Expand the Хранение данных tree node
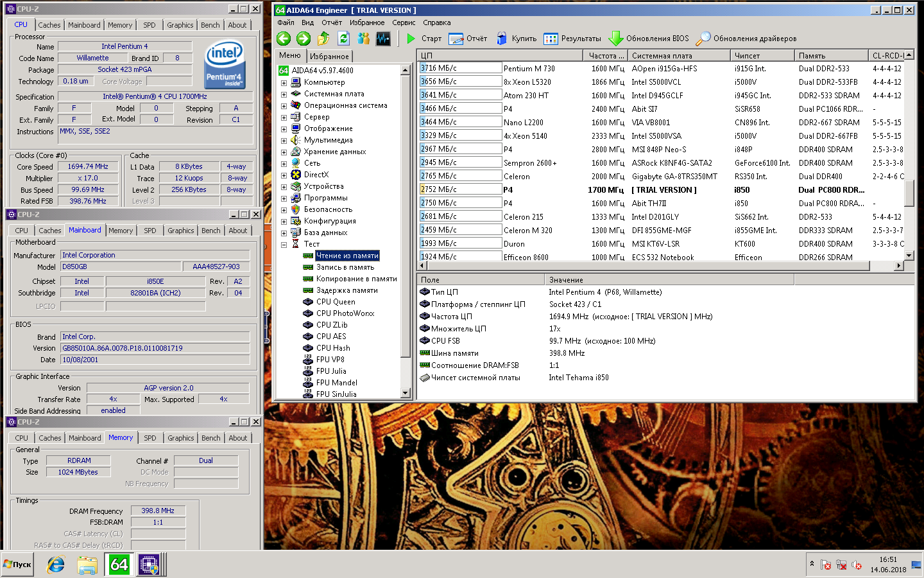The height and width of the screenshot is (578, 924). click(284, 152)
